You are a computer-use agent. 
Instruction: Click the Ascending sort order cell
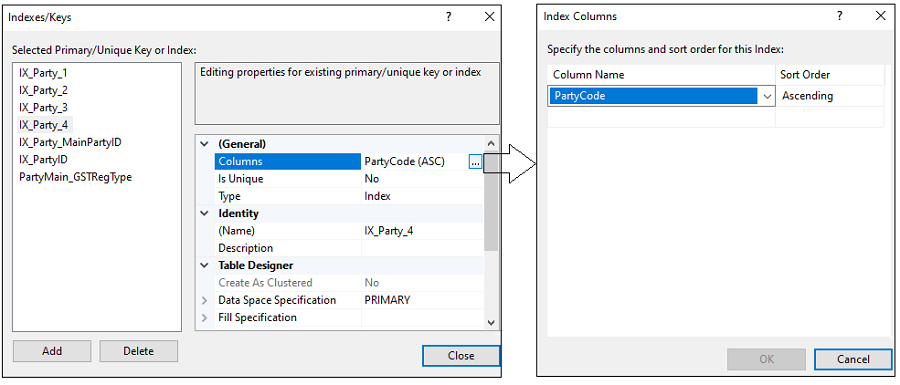pyautogui.click(x=830, y=96)
